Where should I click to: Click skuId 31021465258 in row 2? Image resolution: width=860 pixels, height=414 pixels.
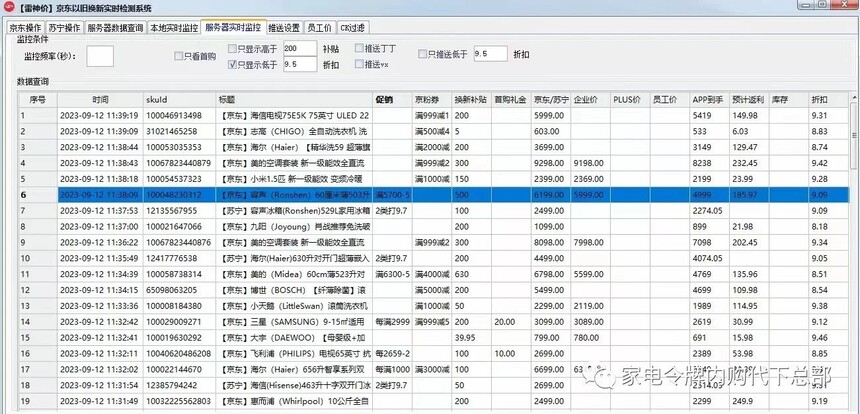pyautogui.click(x=180, y=132)
